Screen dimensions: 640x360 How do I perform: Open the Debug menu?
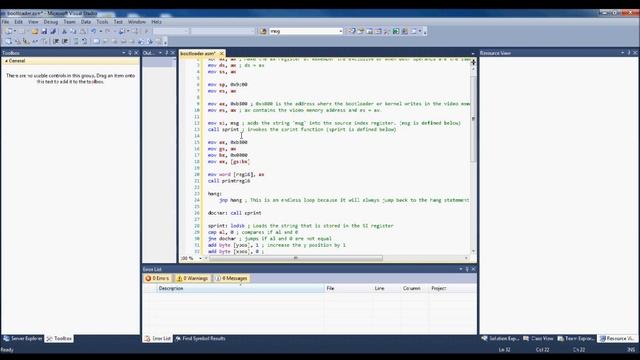click(x=51, y=22)
